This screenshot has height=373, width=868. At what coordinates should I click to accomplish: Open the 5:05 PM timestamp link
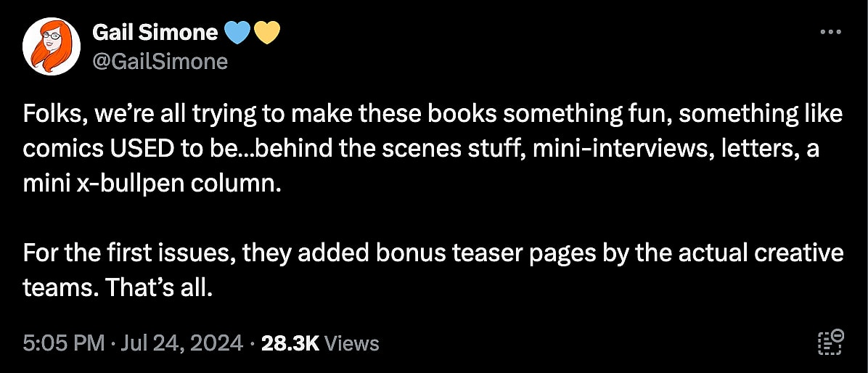click(x=64, y=343)
